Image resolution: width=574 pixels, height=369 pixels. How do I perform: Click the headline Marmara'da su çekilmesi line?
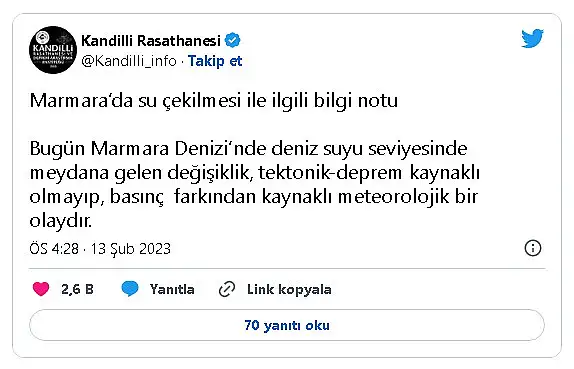214,101
